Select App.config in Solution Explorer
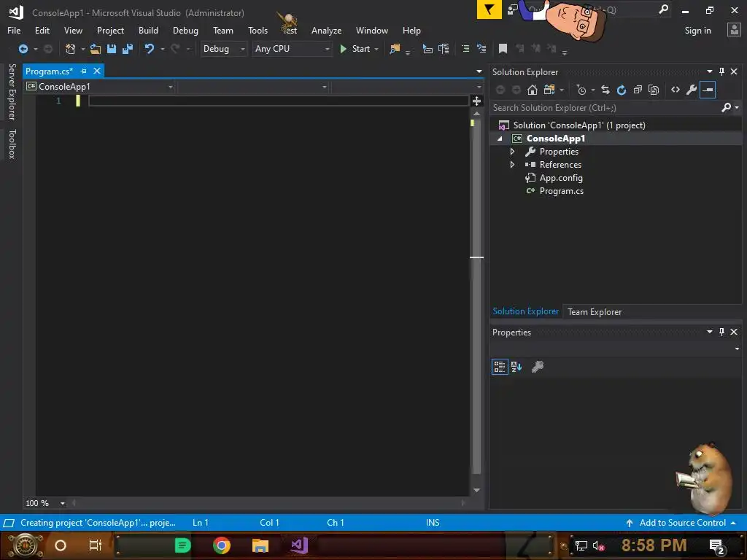This screenshot has width=747, height=560. click(561, 178)
